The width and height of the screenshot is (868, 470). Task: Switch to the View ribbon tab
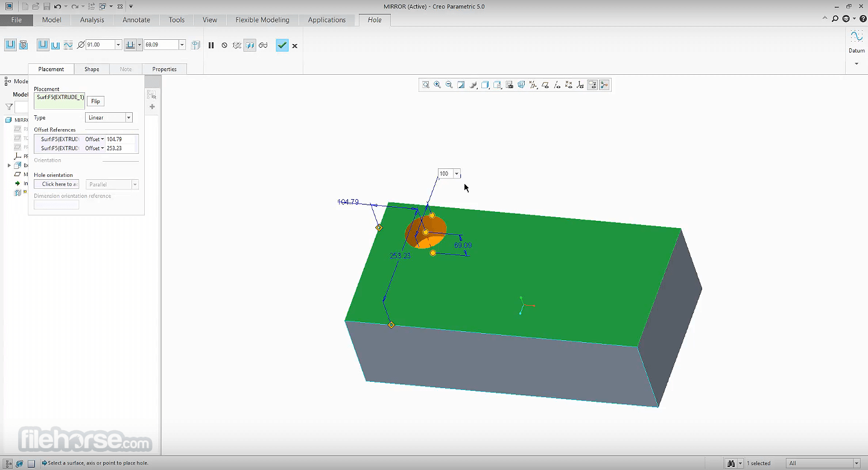210,20
